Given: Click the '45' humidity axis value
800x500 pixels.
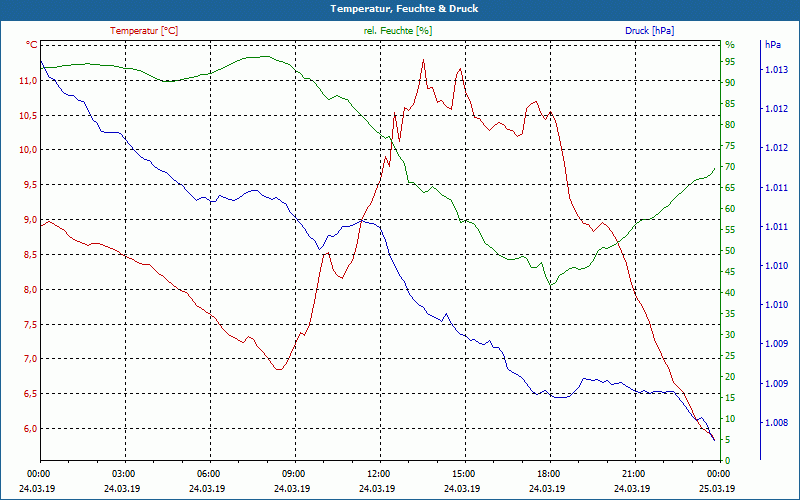Looking at the screenshot, I should pyautogui.click(x=730, y=272).
